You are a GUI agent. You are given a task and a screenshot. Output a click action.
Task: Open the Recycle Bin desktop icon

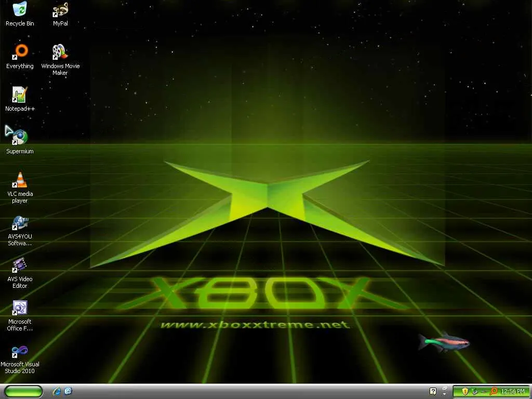click(20, 14)
